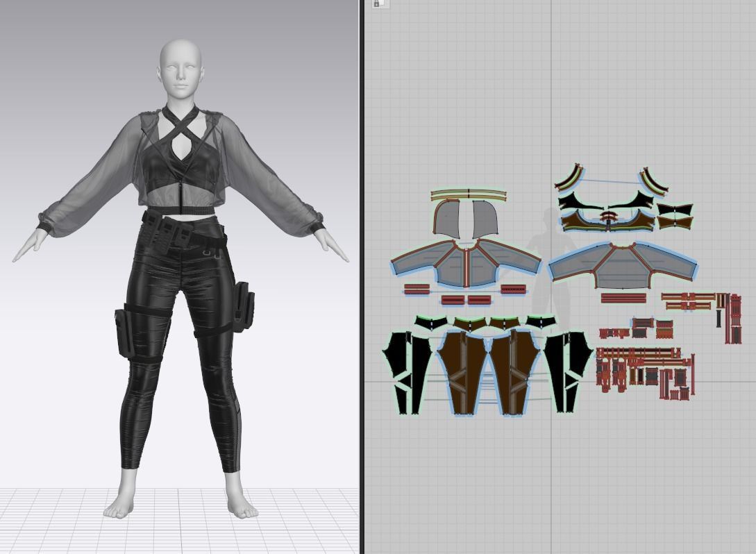The image size is (756, 554).
Task: Select the long red hem band pattern under back jacket
Action: (623, 298)
